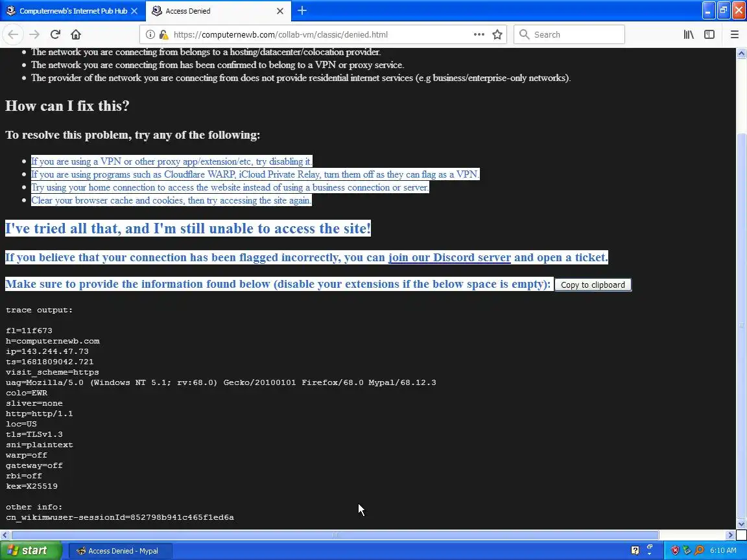Click the 'If you are using a VPN' bullet
Screen dimensions: 747x560
coord(171,161)
